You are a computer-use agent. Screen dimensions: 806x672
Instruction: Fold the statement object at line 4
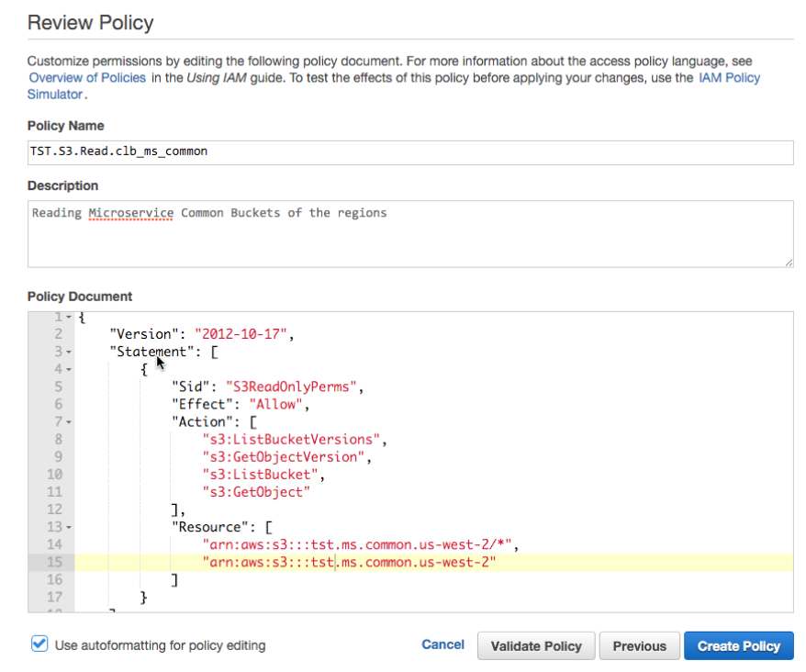(69, 369)
